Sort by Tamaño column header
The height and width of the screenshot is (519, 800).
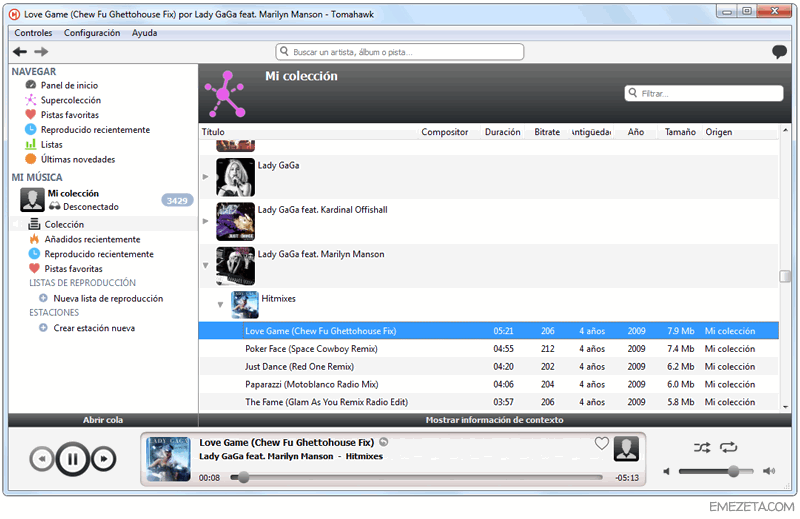pyautogui.click(x=680, y=132)
